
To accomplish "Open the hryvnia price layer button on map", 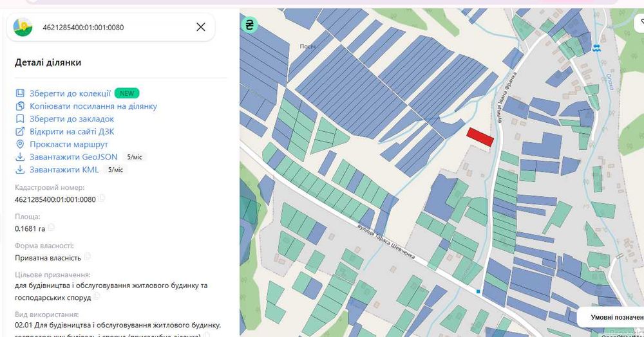I will [249, 25].
